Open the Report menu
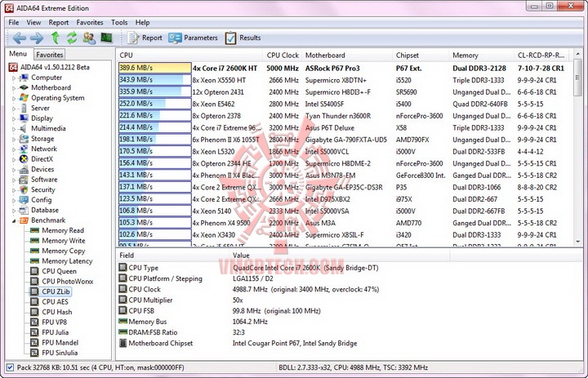This screenshot has width=588, height=378. pos(59,23)
